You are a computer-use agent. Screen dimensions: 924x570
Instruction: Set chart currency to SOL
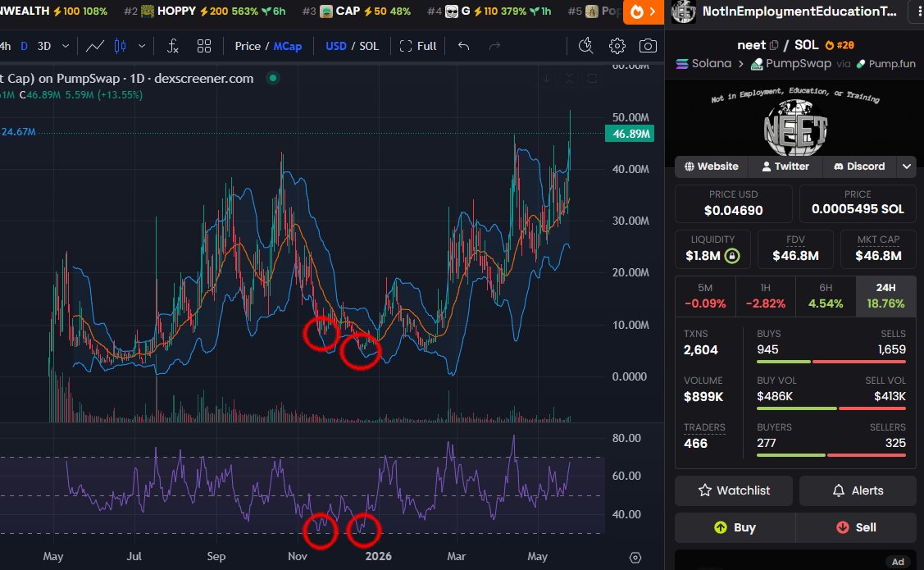[369, 46]
